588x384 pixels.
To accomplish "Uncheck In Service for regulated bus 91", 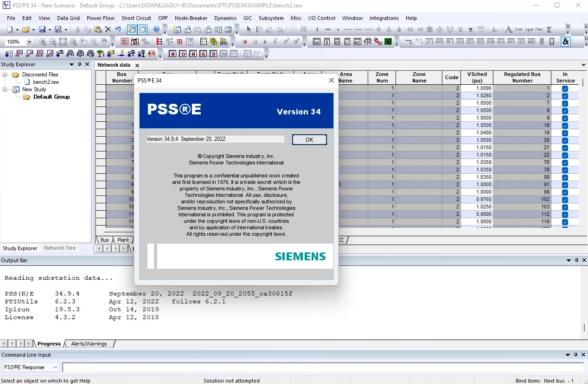I will (x=565, y=184).
